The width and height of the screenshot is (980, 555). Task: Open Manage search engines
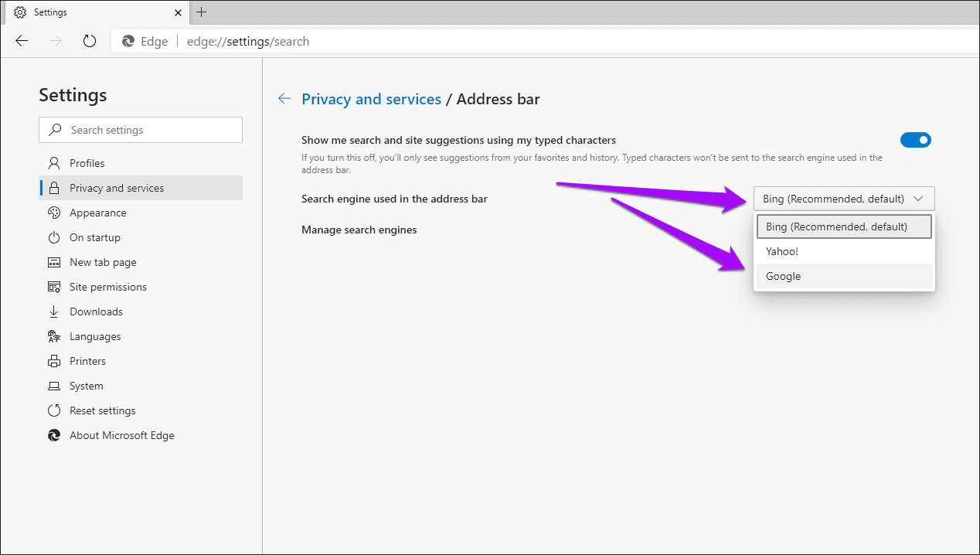point(359,230)
